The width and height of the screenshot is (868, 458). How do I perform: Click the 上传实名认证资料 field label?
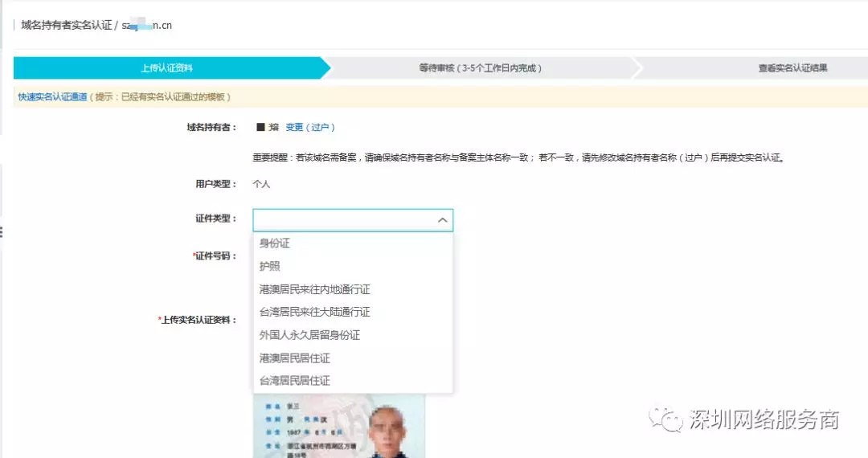point(198,320)
